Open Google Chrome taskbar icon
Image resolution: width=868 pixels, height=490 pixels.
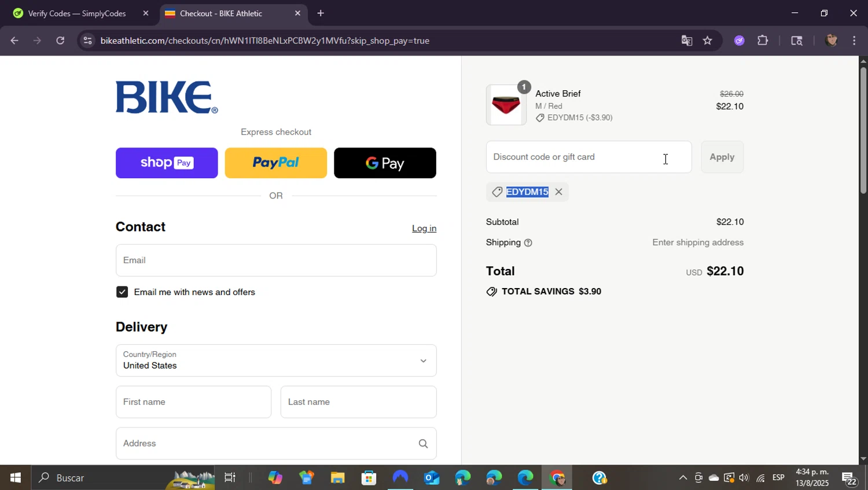pyautogui.click(x=557, y=478)
